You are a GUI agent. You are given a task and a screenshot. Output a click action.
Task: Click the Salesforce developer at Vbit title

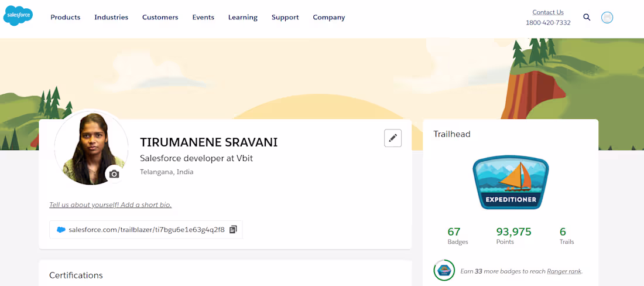point(196,158)
